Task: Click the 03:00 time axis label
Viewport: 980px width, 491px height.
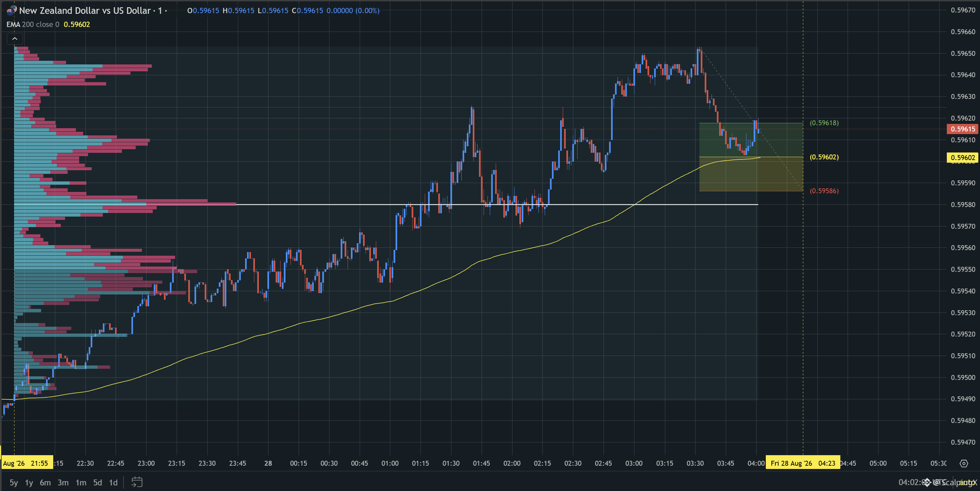Action: tap(634, 463)
